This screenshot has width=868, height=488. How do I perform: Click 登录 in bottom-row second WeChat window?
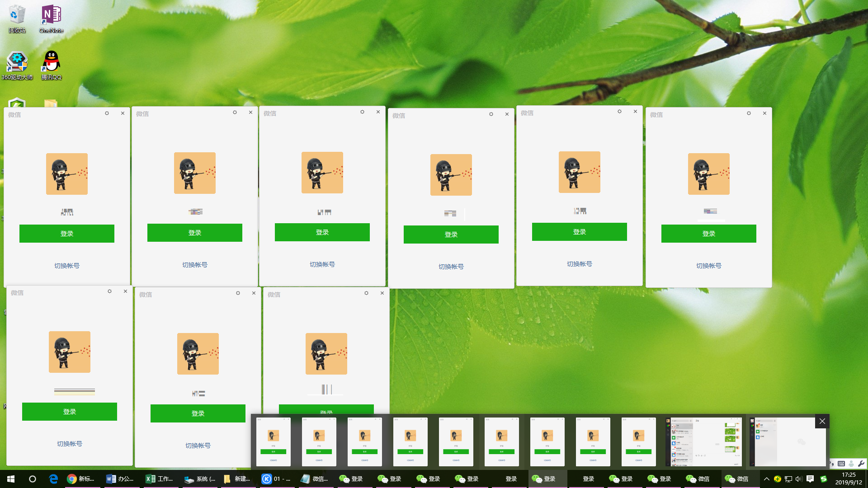(198, 413)
